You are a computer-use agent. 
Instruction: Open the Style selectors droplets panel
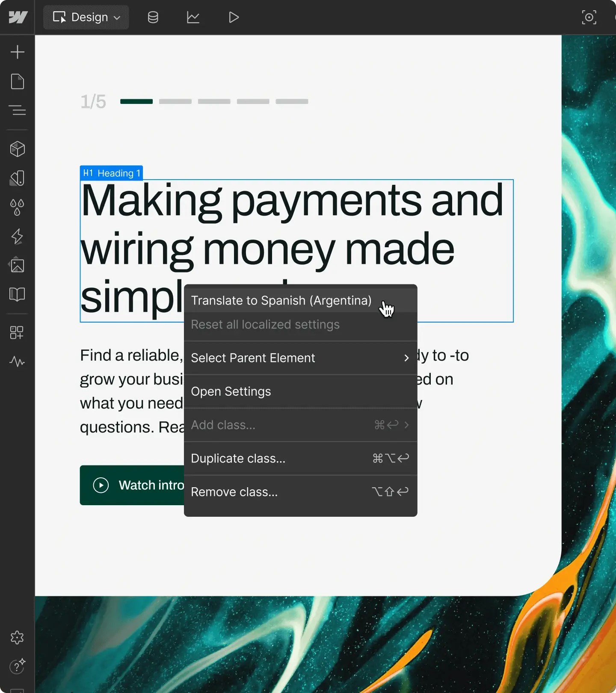(17, 207)
